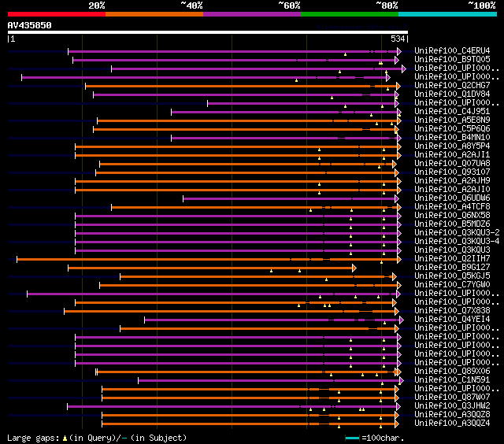Screen dimensions: 504x444
Task: Select the UniRef100_Q89X06 label
Action: coord(452,372)
